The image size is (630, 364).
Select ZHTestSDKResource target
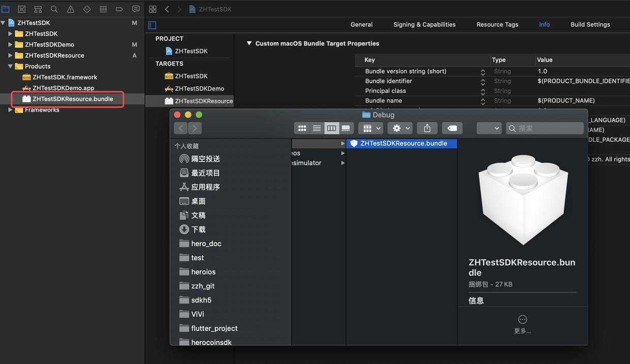point(204,101)
